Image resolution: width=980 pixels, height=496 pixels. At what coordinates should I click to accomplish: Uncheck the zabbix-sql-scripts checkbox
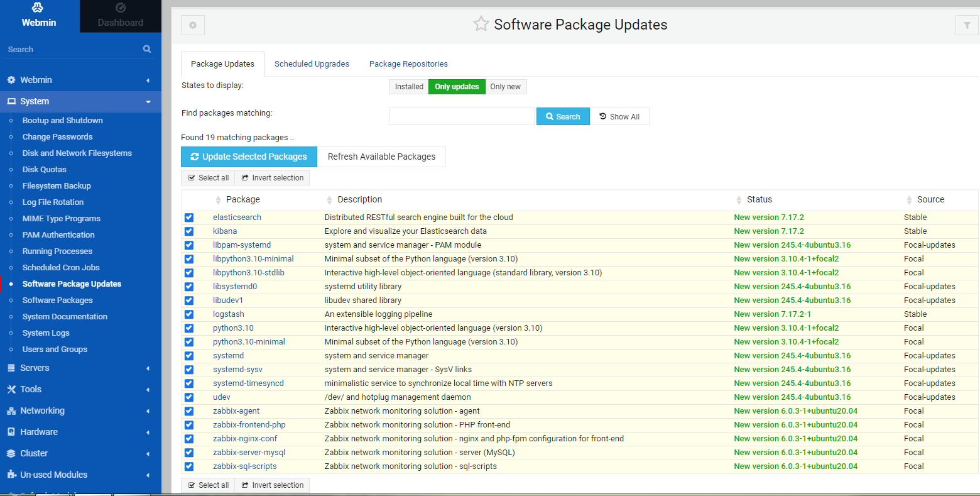tap(189, 466)
